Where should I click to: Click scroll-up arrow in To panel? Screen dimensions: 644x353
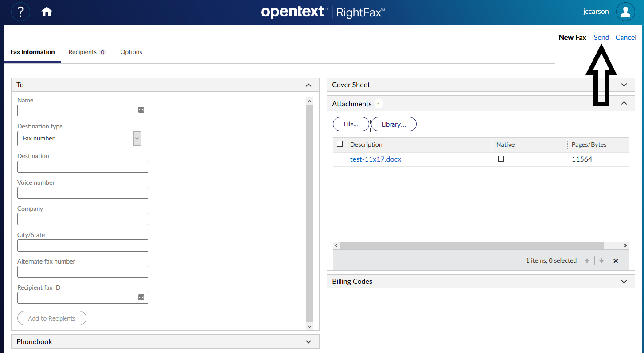[x=309, y=101]
